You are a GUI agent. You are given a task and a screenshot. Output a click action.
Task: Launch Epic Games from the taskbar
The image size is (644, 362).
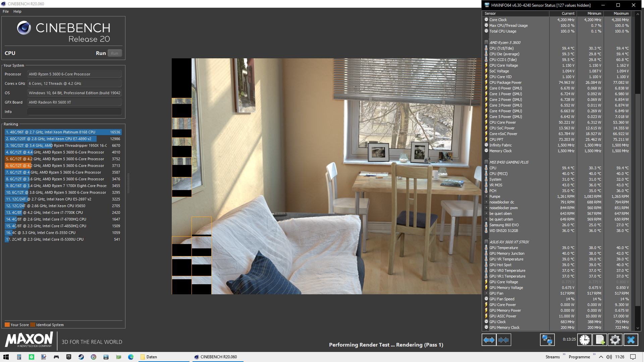pyautogui.click(x=68, y=357)
